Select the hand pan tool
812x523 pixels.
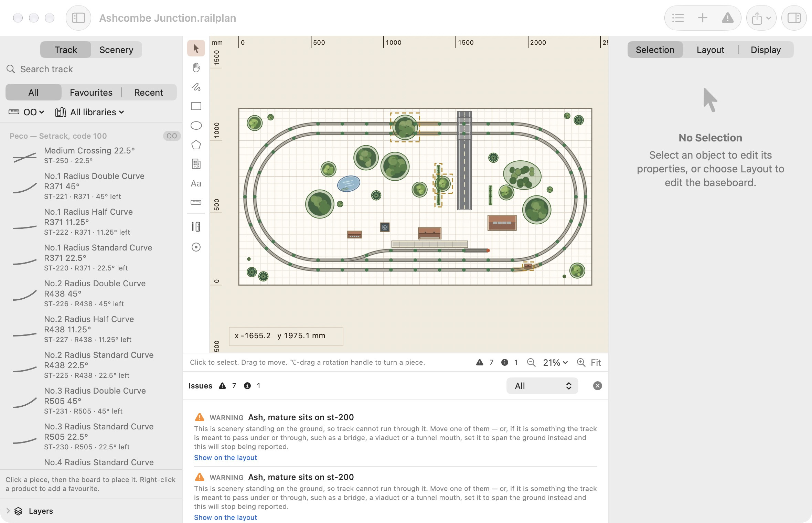point(196,68)
